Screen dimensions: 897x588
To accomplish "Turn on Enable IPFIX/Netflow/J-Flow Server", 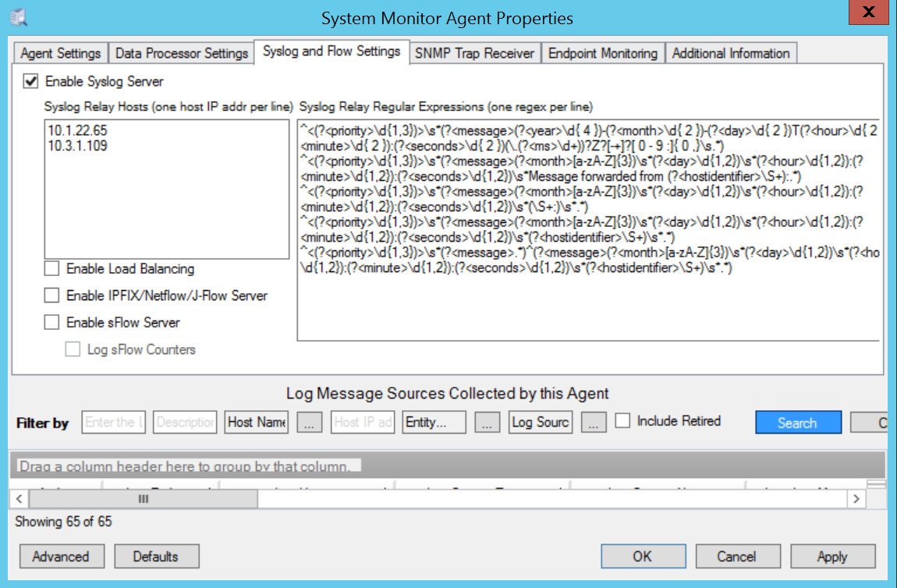I will 51,296.
